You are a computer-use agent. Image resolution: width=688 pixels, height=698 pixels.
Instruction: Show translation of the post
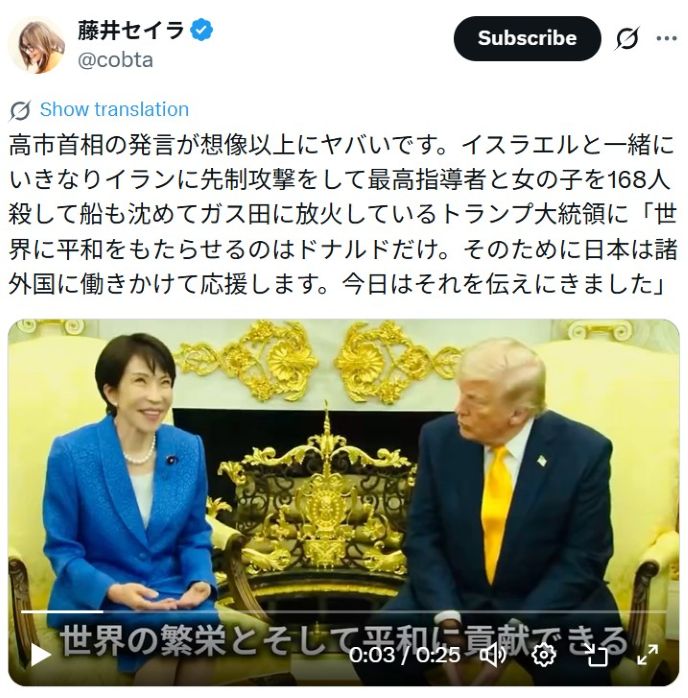coord(114,110)
